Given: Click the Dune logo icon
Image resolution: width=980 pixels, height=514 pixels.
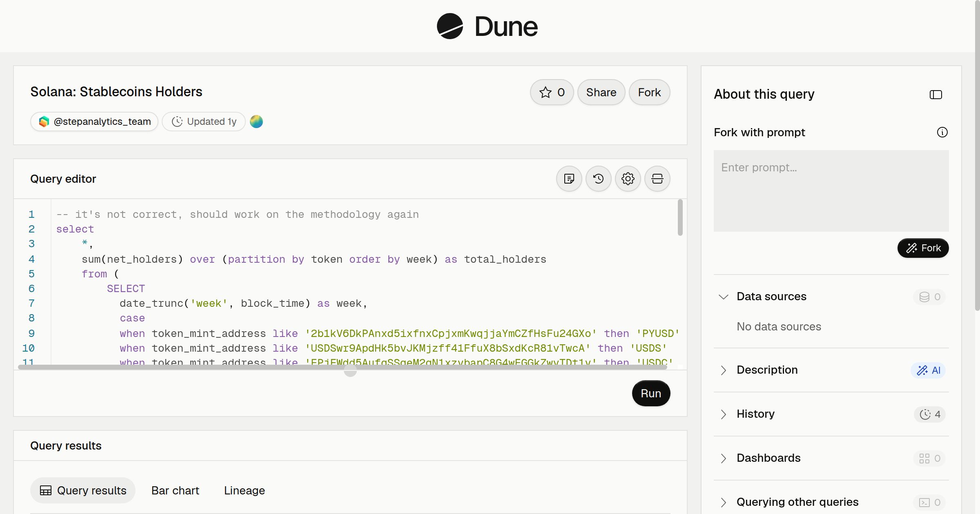Looking at the screenshot, I should pyautogui.click(x=450, y=26).
